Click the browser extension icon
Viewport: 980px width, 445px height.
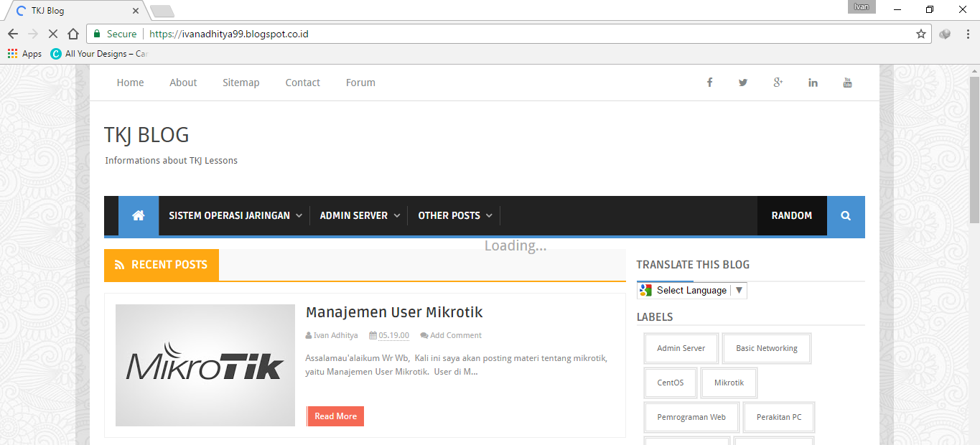click(x=945, y=34)
